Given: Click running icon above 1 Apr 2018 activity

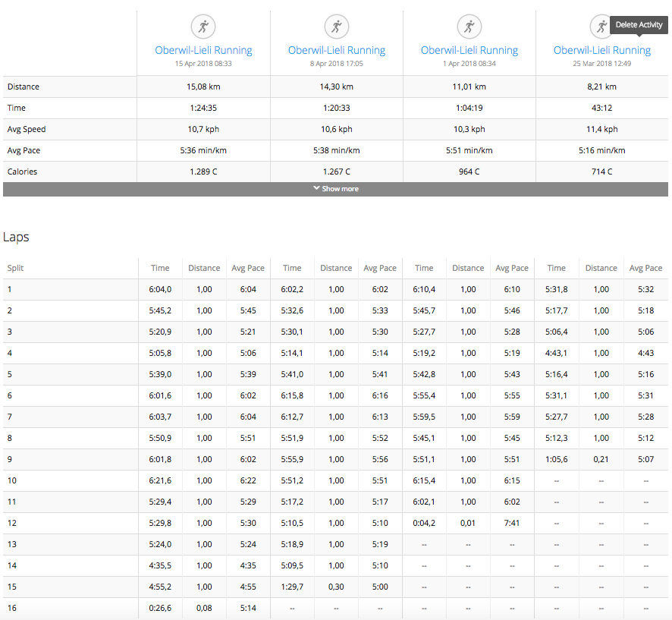Looking at the screenshot, I should [469, 27].
